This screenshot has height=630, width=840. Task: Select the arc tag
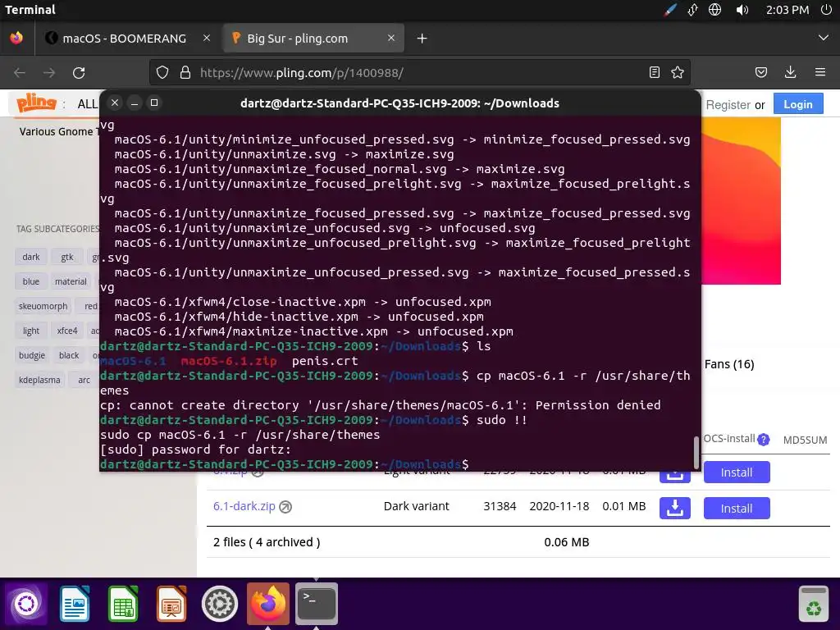click(84, 381)
